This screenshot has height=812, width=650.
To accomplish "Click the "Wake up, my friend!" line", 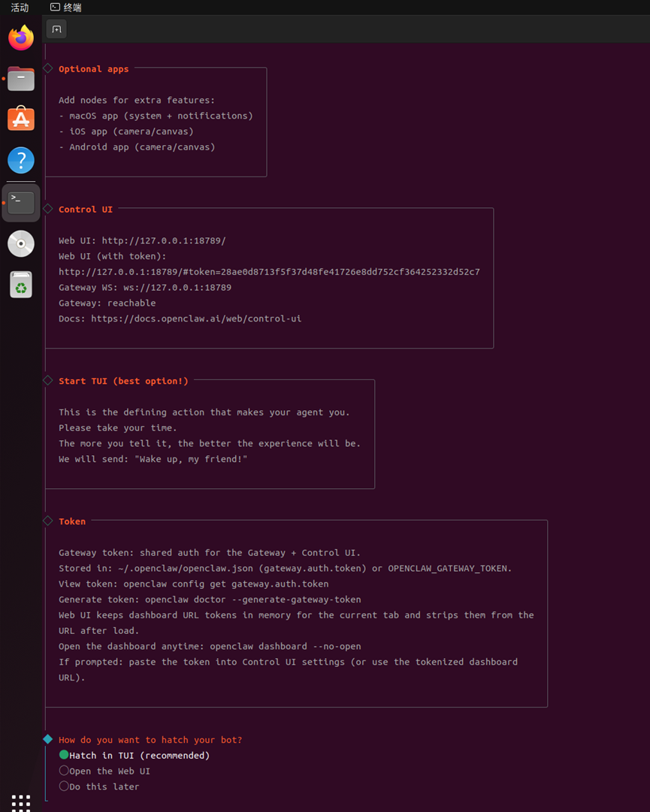I will click(153, 460).
